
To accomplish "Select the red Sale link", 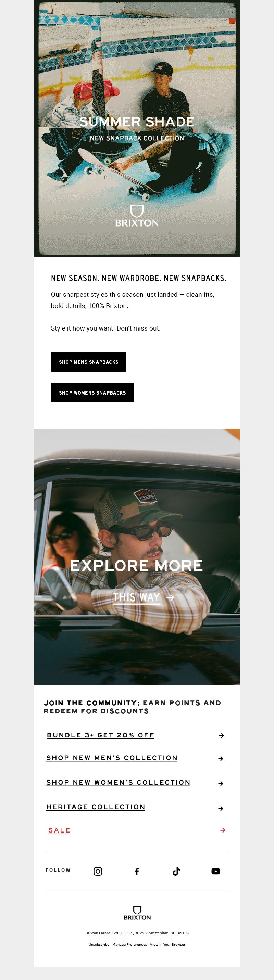I will 59,830.
